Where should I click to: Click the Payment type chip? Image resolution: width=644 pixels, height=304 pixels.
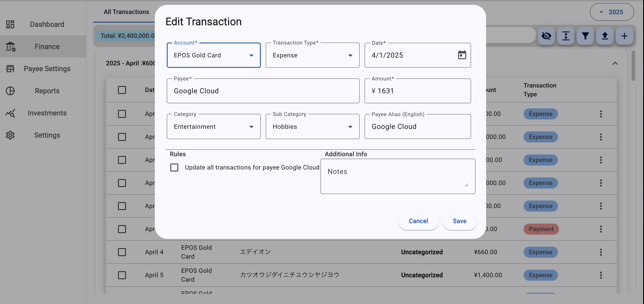541,229
